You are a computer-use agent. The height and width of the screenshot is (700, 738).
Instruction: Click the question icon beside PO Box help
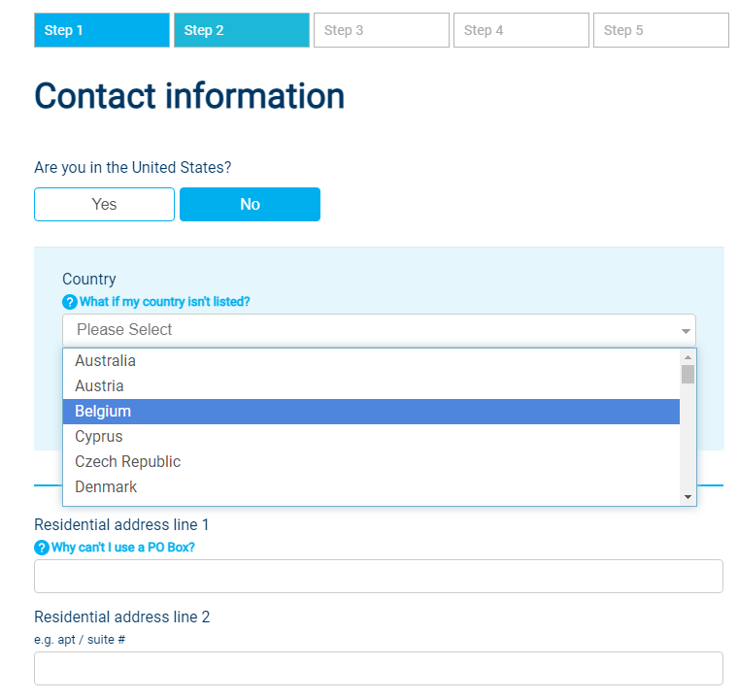tap(41, 548)
